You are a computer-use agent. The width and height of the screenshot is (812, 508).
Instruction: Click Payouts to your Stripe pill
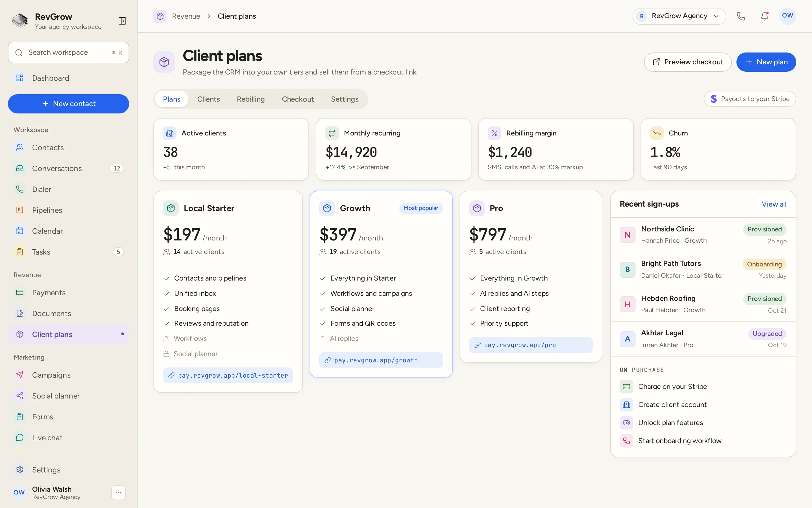click(750, 99)
